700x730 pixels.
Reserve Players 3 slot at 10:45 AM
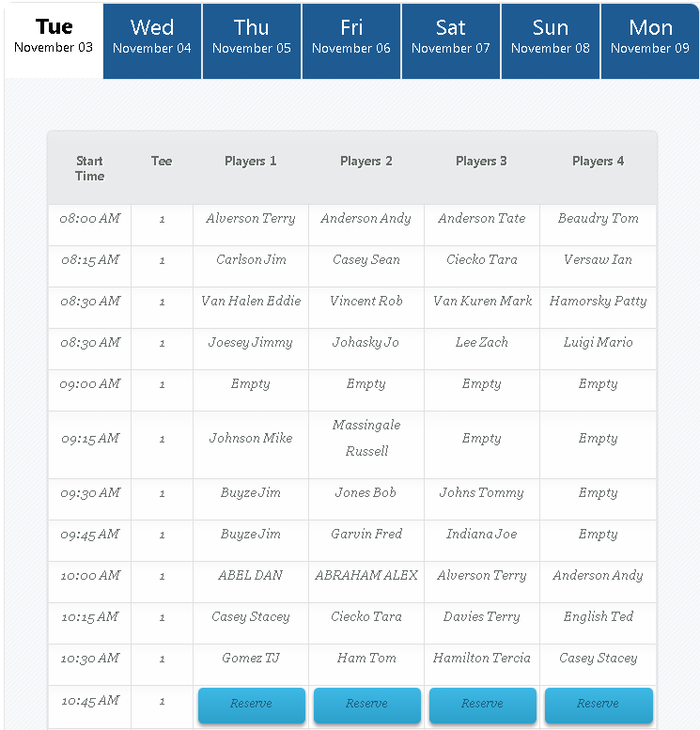point(483,705)
